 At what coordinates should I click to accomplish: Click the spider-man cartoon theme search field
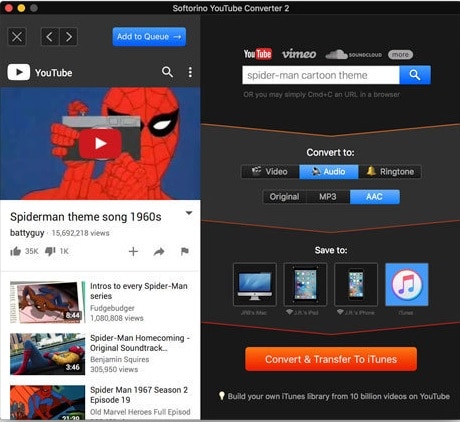(x=321, y=75)
